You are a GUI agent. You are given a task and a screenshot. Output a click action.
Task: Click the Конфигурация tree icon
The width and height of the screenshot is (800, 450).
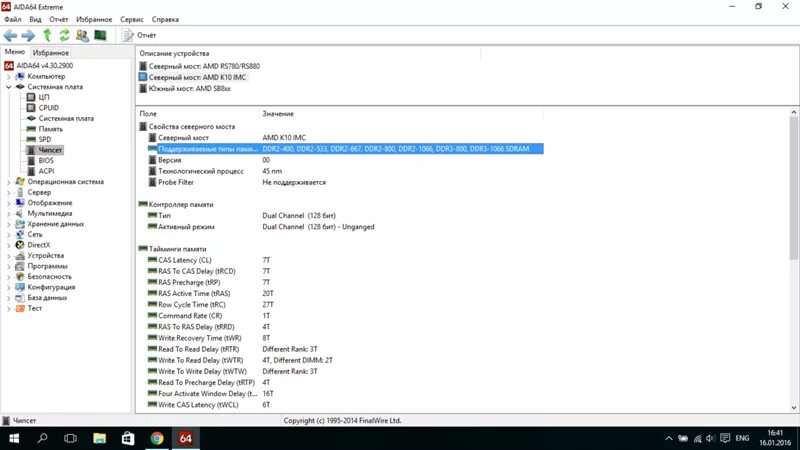coord(20,287)
